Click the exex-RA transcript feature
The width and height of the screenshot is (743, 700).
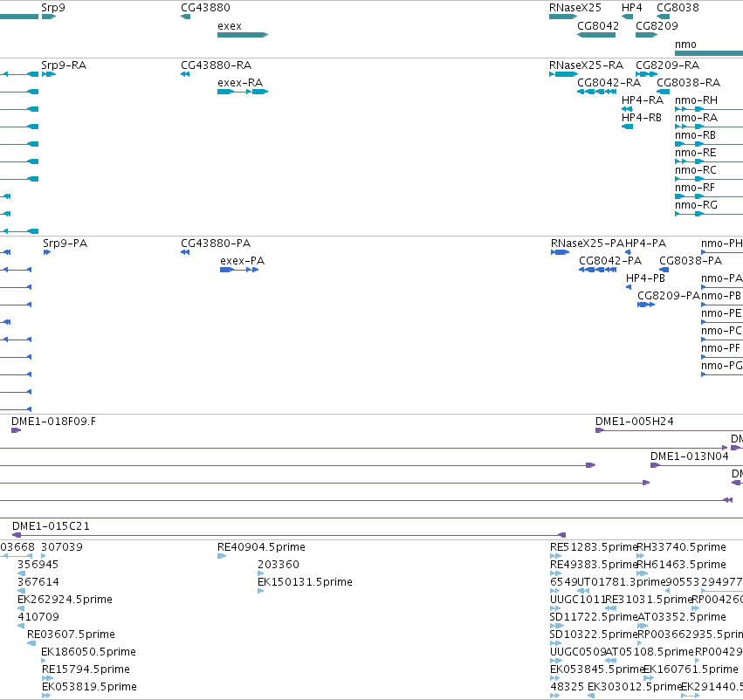(243, 92)
